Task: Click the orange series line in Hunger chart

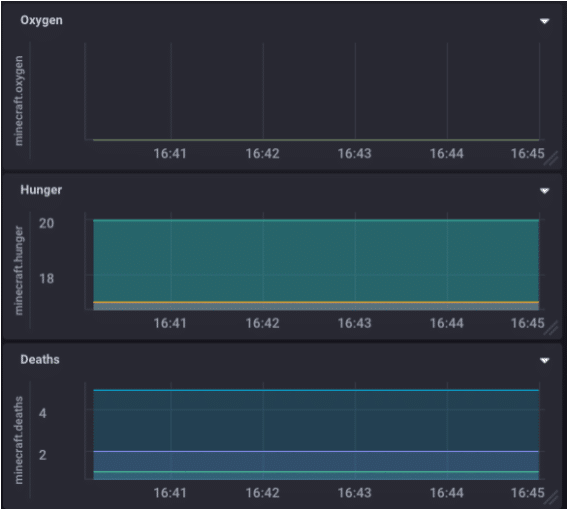Action: (316, 302)
